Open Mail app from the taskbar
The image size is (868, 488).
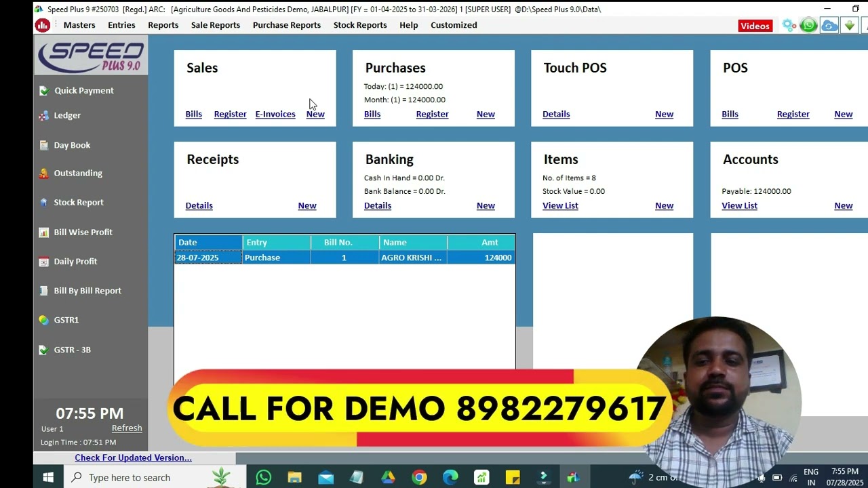[326, 478]
